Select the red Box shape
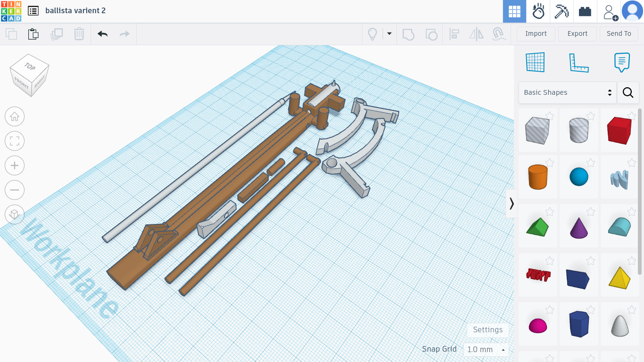Viewport: 644px width, 362px height. 619,130
